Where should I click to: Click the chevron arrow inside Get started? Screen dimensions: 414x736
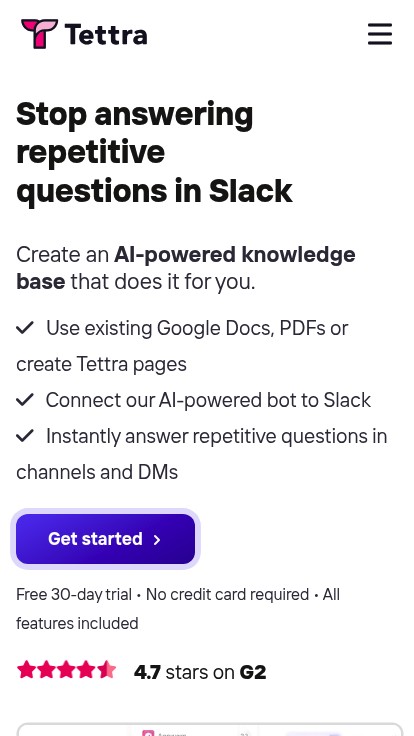point(157,540)
